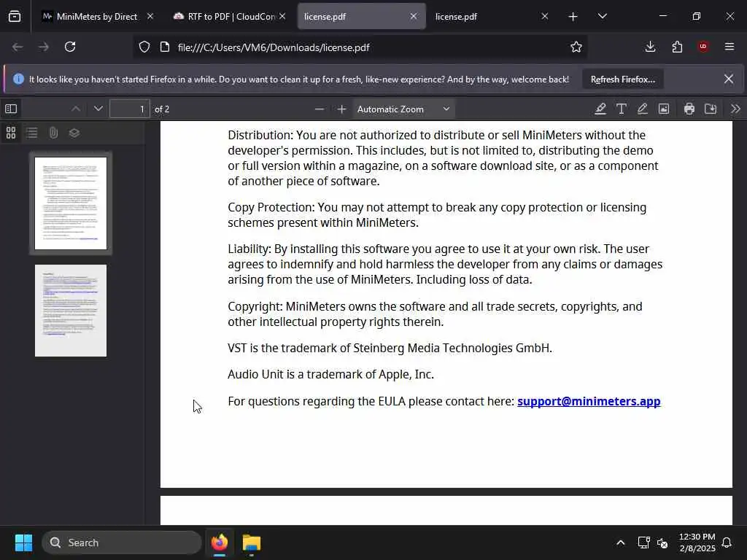This screenshot has height=560, width=747.
Task: Select the Text annotation tool
Action: [x=622, y=109]
